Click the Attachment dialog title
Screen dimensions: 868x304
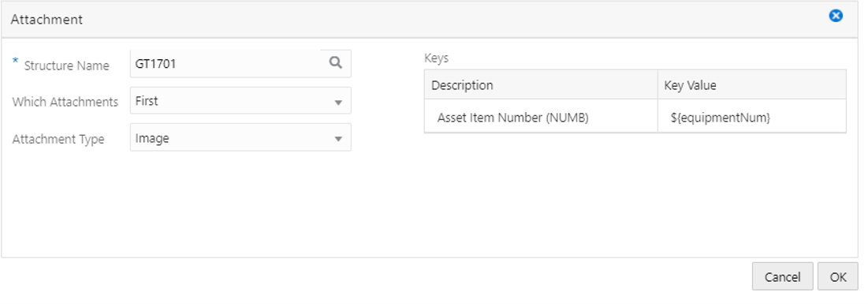click(x=47, y=20)
